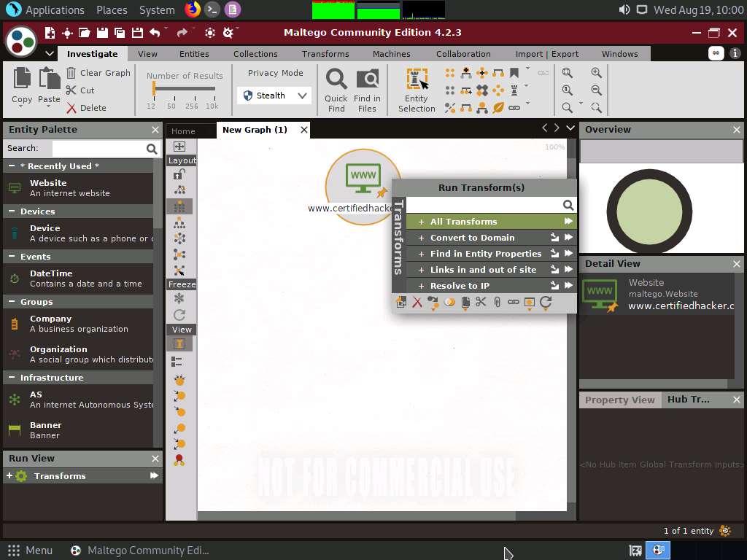Screen dimensions: 747x560
Task: Click the Undo arrow in title bar
Action: point(155,32)
